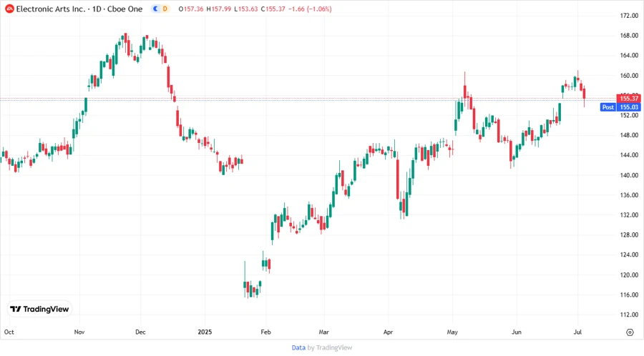
Task: Click the Electronic Arts red logo icon
Action: tap(9, 9)
